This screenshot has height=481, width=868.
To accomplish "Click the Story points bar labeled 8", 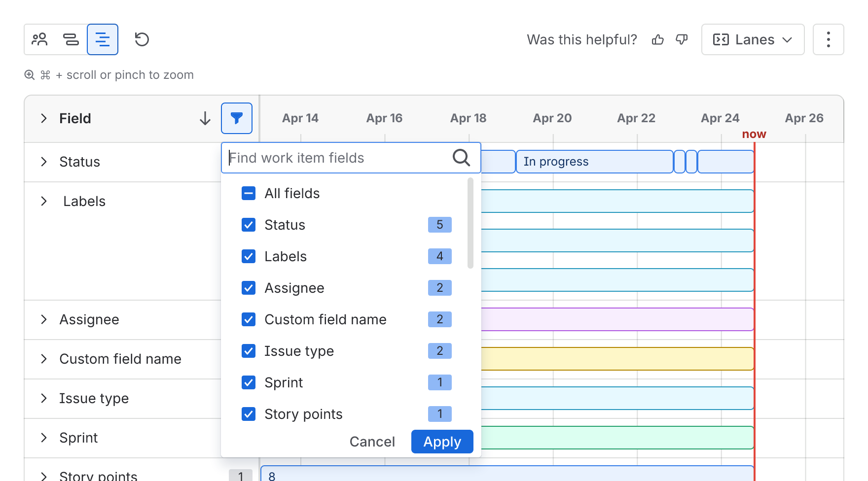I will [507, 474].
